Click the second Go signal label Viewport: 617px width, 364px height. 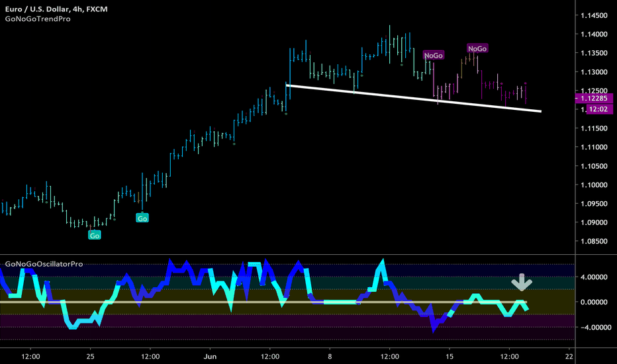[142, 218]
